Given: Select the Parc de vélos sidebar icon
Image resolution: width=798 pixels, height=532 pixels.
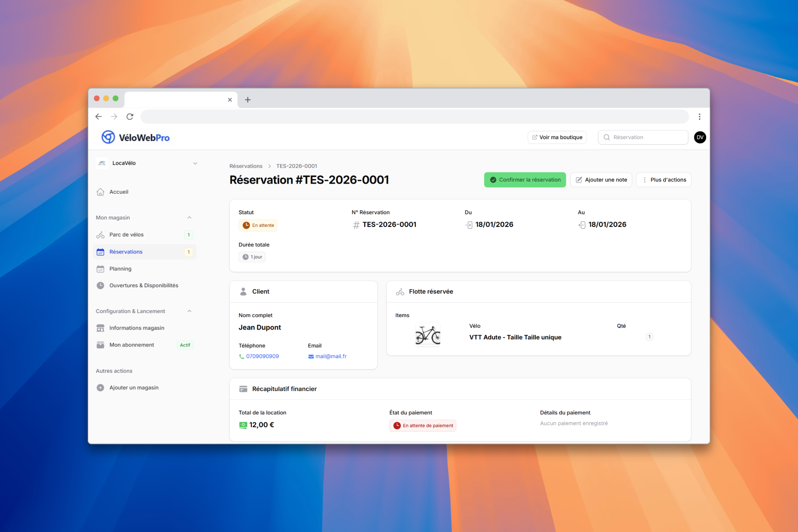Looking at the screenshot, I should (100, 234).
